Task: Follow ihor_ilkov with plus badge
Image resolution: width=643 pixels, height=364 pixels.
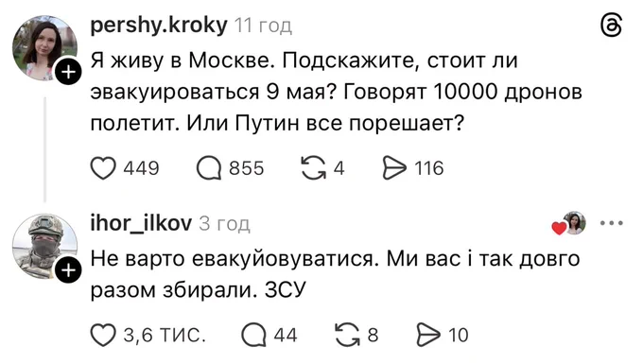Action: [x=68, y=270]
